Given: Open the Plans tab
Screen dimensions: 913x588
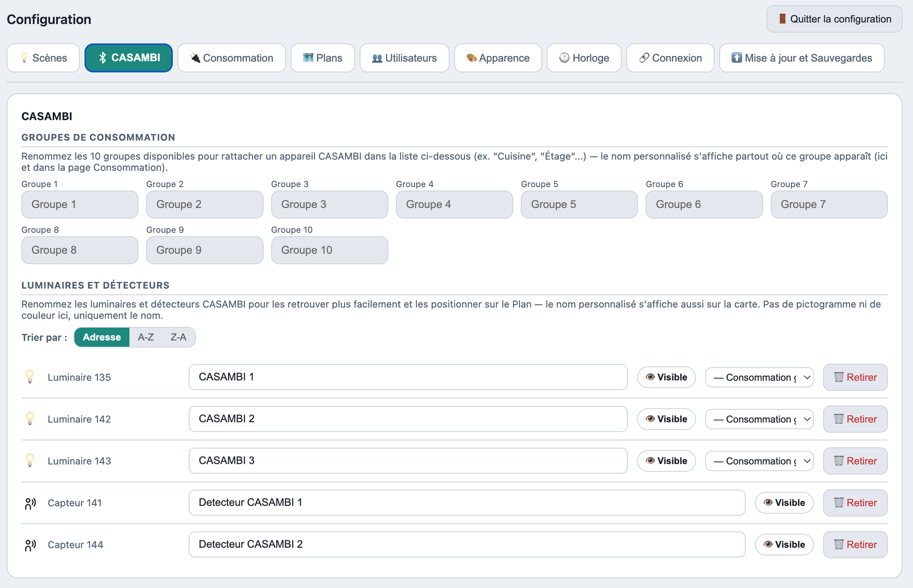Looking at the screenshot, I should [323, 58].
